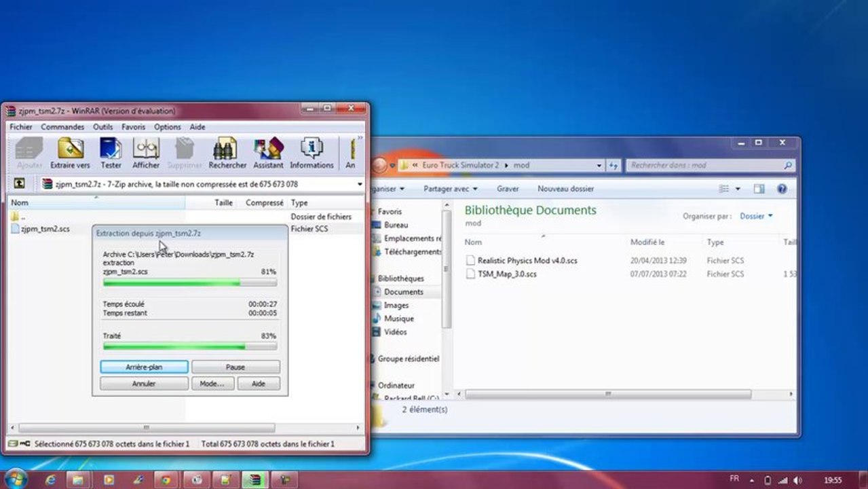
Task: Click the volume speaker tray icon
Action: click(797, 479)
